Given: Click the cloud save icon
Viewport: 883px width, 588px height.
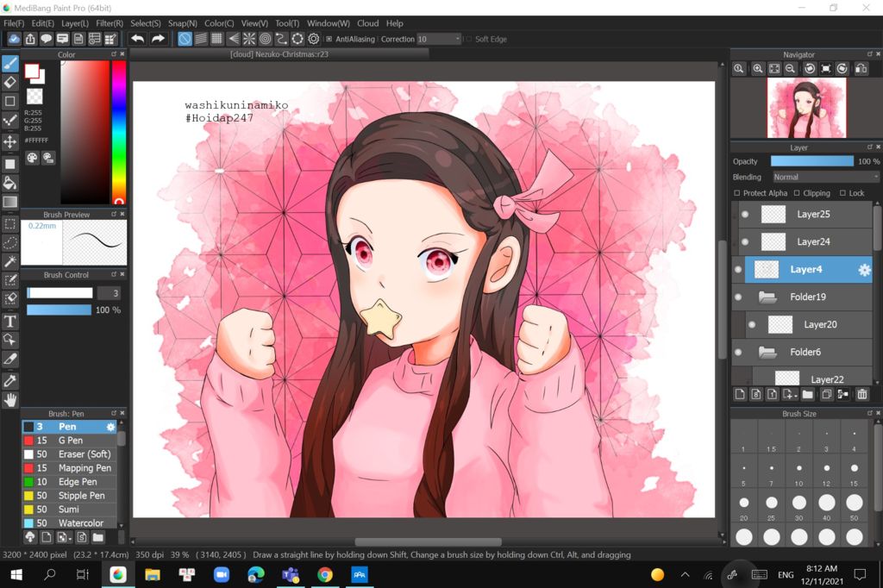Looking at the screenshot, I should tap(14, 39).
